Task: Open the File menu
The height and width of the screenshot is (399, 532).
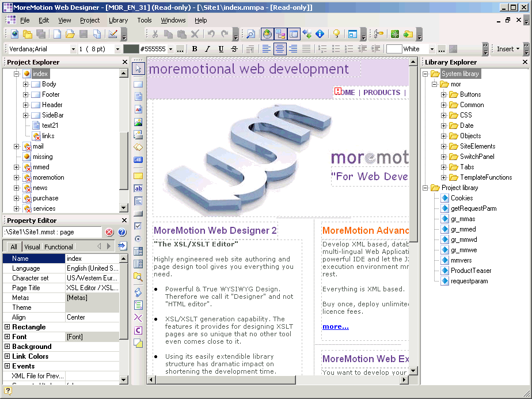Action: pos(25,20)
